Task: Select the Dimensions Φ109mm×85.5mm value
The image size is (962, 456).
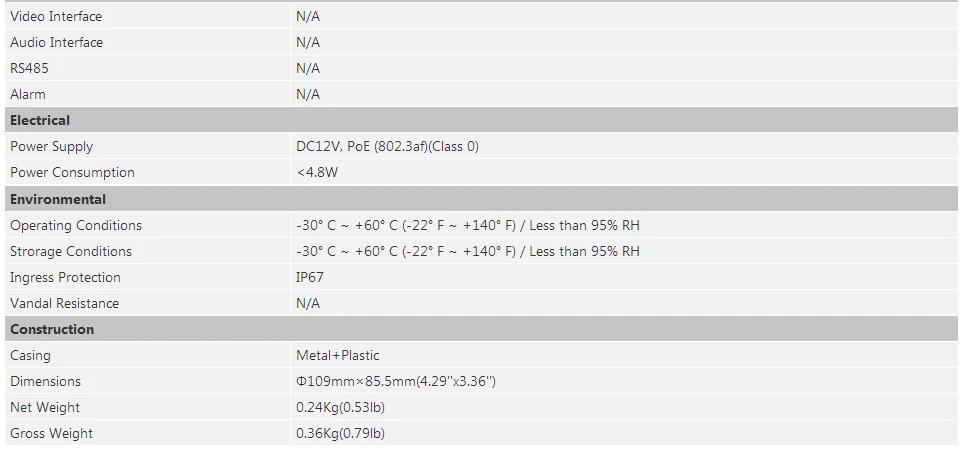Action: coord(396,381)
